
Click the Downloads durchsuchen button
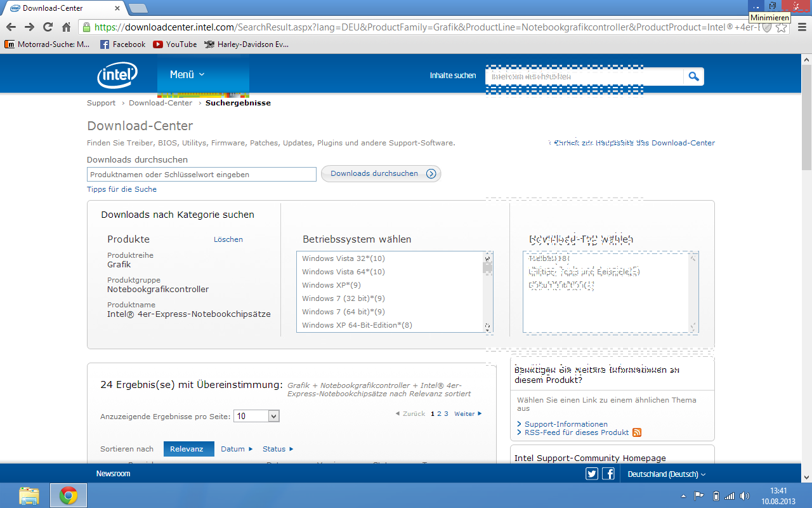pos(381,173)
